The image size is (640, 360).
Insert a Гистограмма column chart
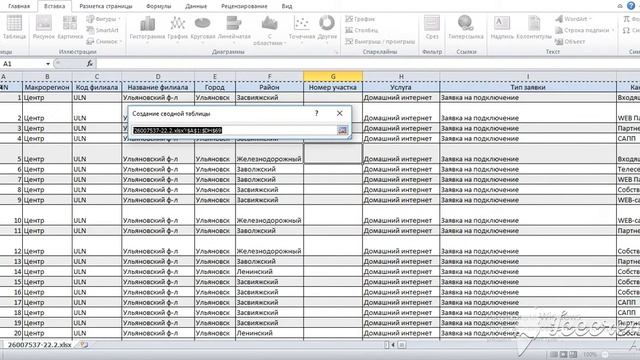tap(147, 29)
